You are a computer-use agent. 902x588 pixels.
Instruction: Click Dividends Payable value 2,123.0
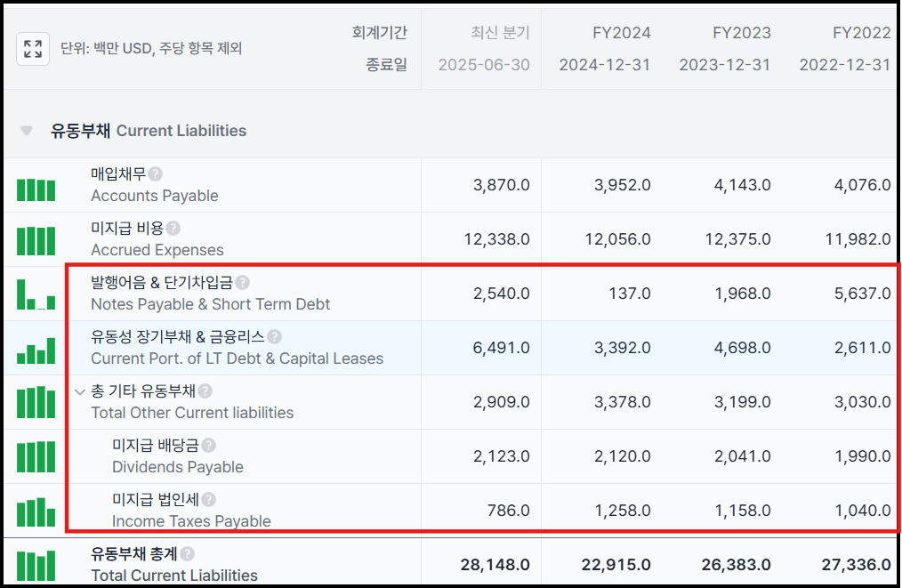(x=501, y=456)
